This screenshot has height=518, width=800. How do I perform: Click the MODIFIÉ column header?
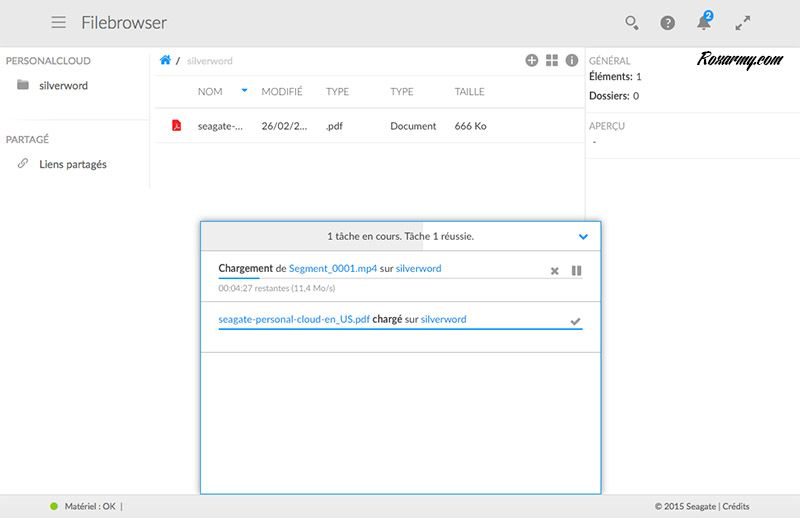coord(282,92)
